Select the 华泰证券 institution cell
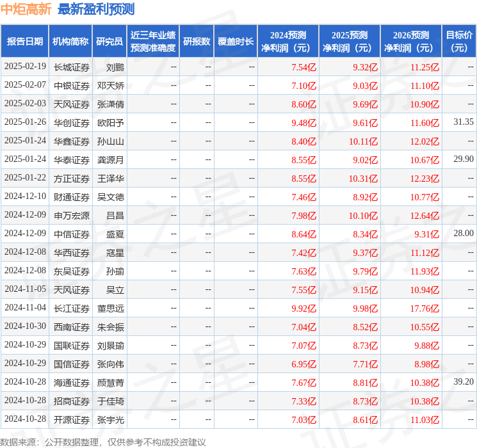 (x=72, y=160)
